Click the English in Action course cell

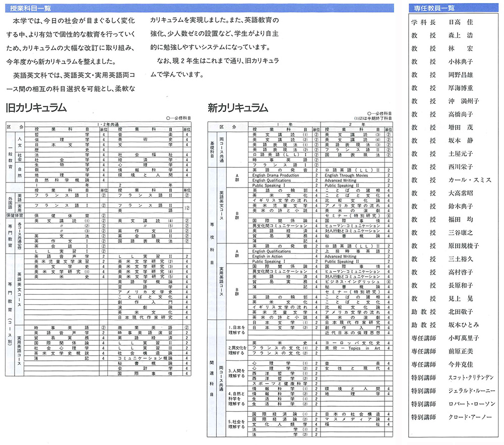[x=267, y=257]
